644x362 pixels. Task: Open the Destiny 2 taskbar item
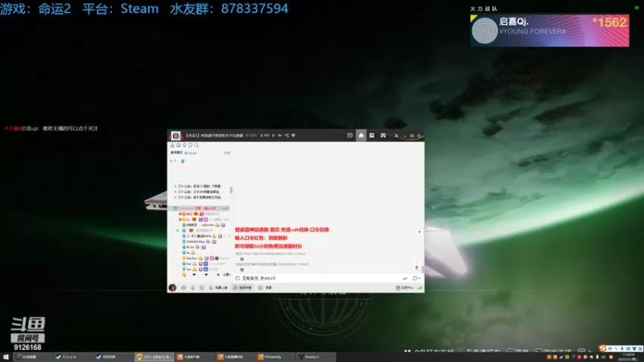[315, 357]
